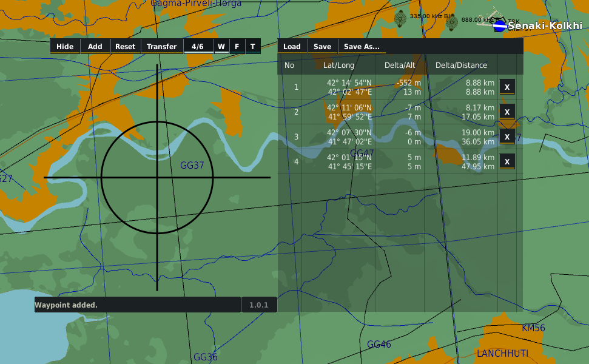Click row number 4 in the waypoint table
This screenshot has width=589, height=364.
click(x=297, y=161)
